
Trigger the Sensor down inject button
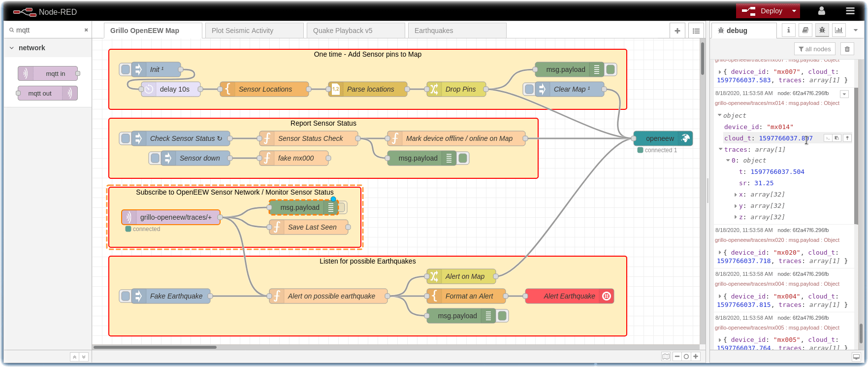(155, 158)
